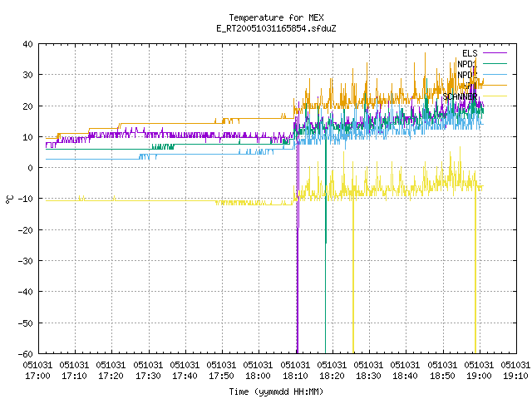Click the y-axis tick label '20'
Image resolution: width=532 pixels, height=399 pixels.
click(x=27, y=106)
